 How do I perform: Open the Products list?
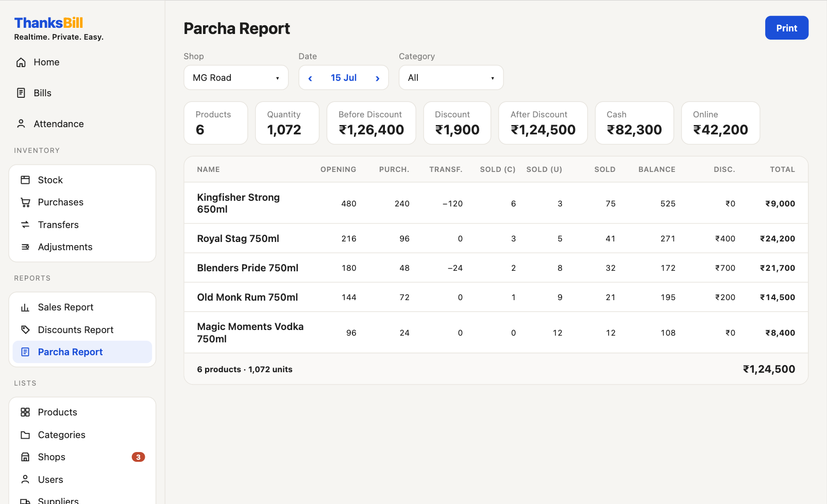(82, 412)
